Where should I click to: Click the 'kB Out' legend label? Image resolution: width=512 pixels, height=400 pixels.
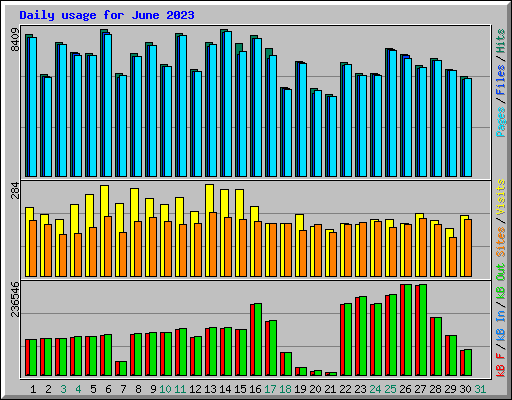[501, 281]
